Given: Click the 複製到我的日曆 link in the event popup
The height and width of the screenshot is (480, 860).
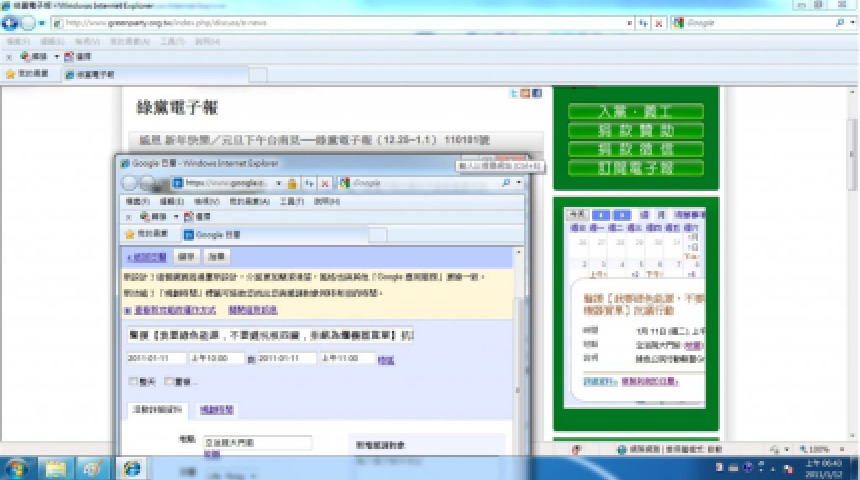Looking at the screenshot, I should [650, 381].
